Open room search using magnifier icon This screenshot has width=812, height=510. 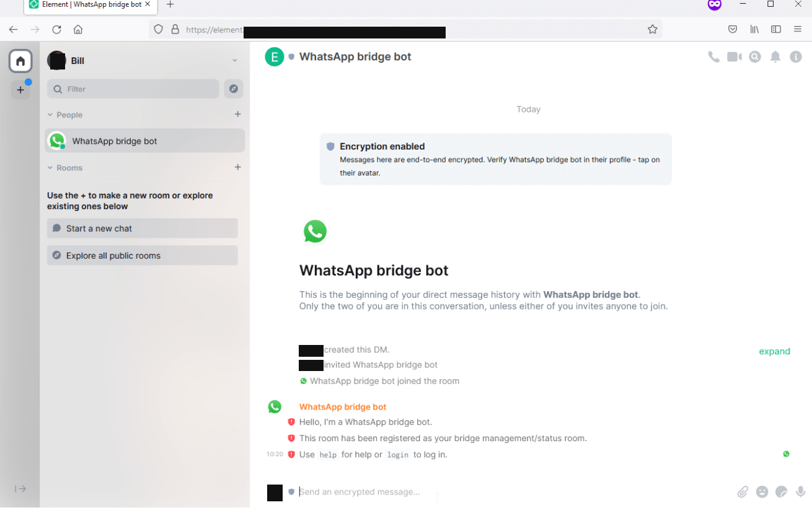pyautogui.click(x=754, y=57)
